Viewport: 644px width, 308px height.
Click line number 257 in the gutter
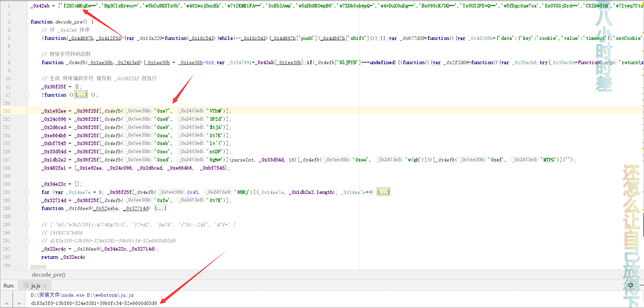[x=7, y=160]
